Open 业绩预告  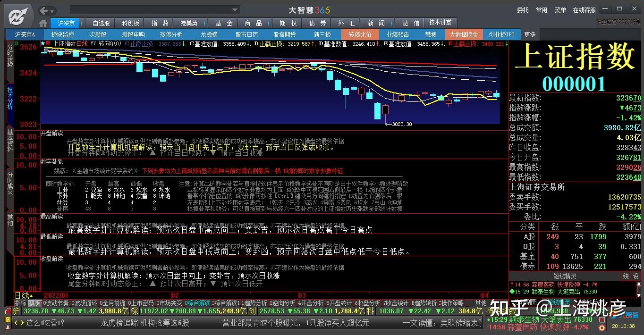398,34
